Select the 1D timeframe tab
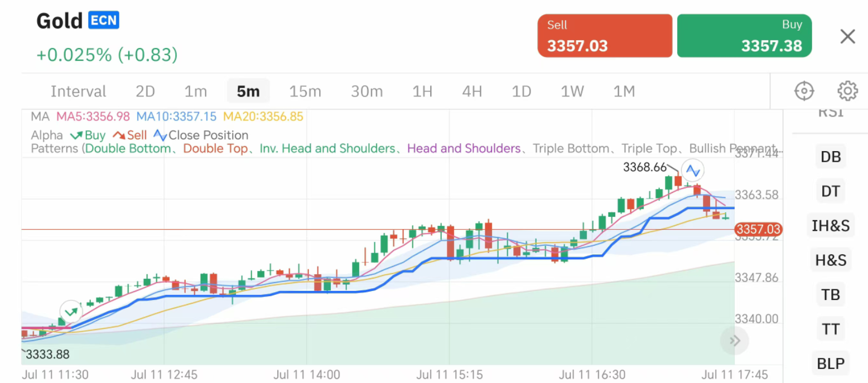Viewport: 868px width, 383px height. click(521, 91)
